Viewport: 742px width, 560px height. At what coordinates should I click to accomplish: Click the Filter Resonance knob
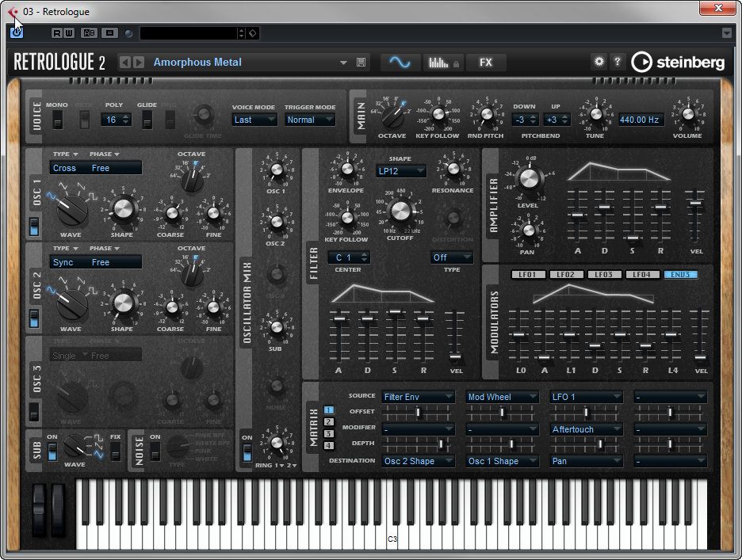453,169
